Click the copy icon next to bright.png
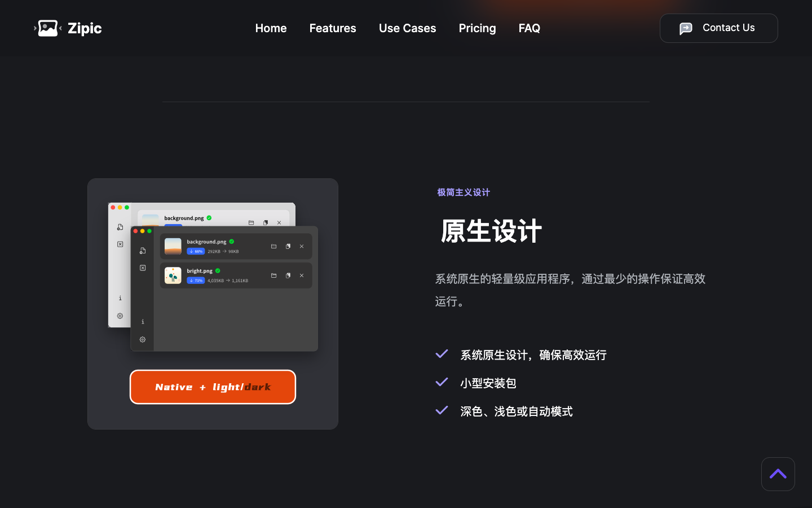The image size is (812, 508). 288,275
